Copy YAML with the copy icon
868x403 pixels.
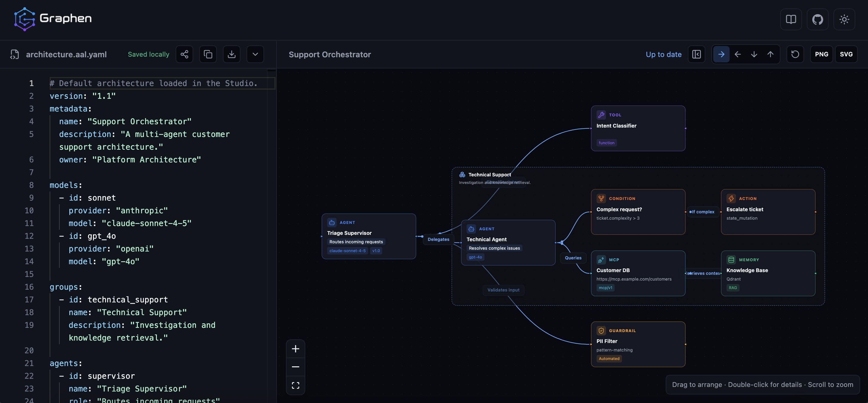tap(208, 54)
